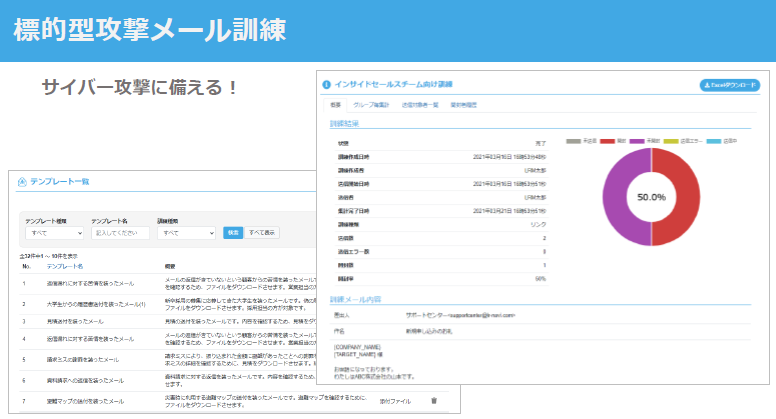
Task: Delete template row 7 using the trash icon
Action: coord(433,400)
